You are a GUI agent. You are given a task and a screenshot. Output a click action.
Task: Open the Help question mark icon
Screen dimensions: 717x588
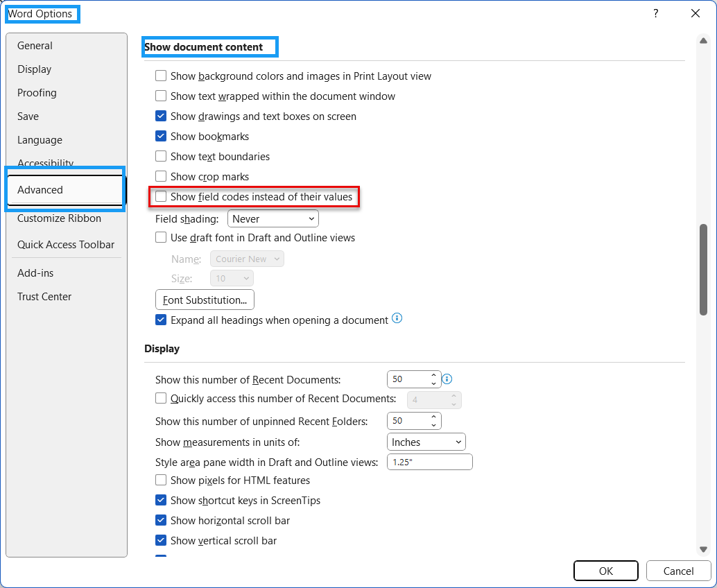[656, 13]
